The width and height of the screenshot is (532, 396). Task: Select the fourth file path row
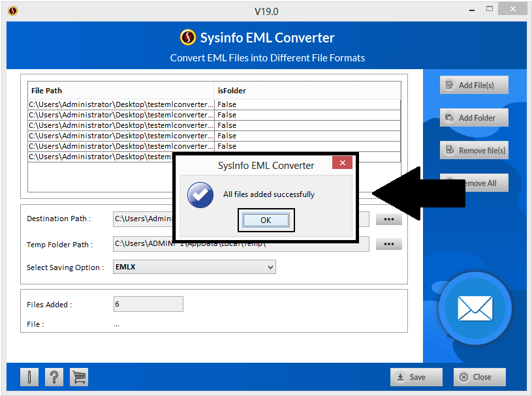(x=214, y=136)
